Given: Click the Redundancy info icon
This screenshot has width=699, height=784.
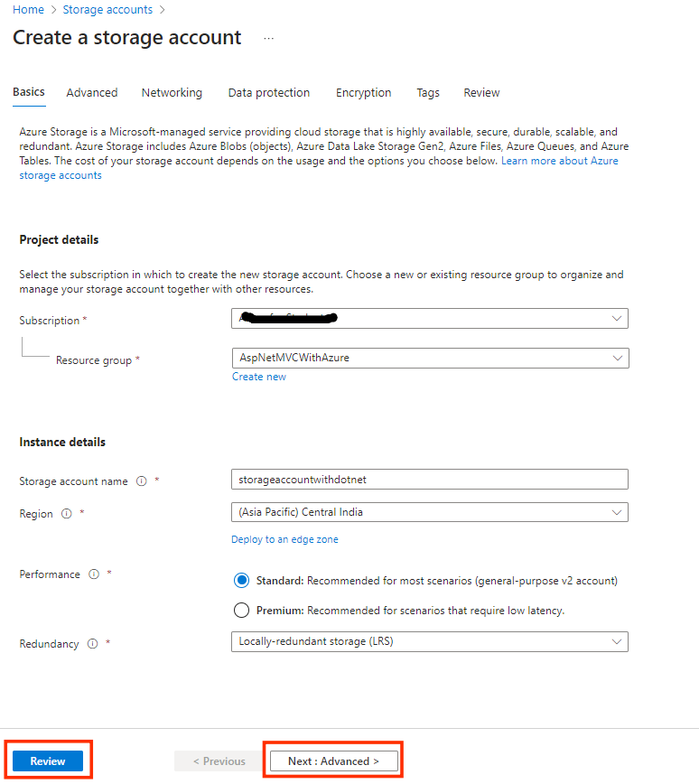Looking at the screenshot, I should coord(92,643).
